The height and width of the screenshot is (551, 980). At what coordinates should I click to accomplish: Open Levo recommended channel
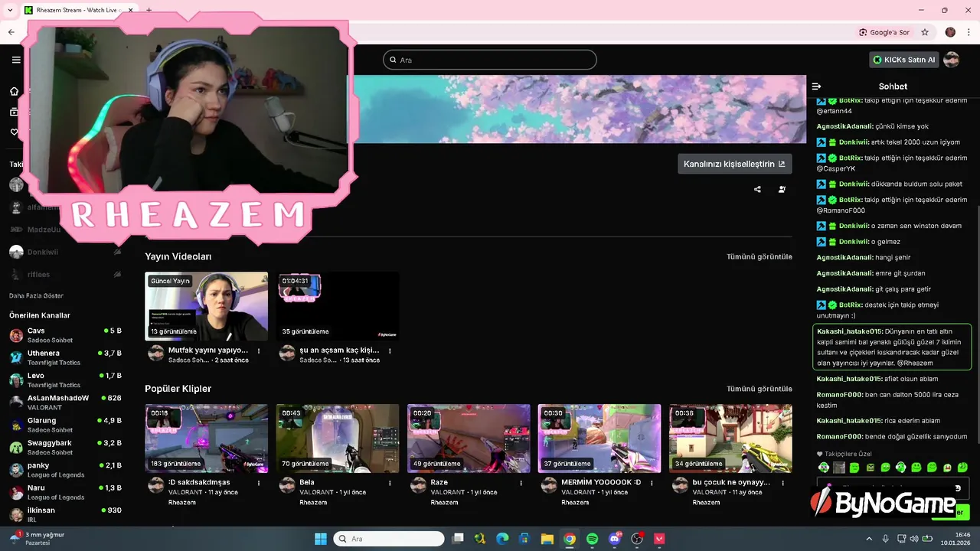coord(65,380)
